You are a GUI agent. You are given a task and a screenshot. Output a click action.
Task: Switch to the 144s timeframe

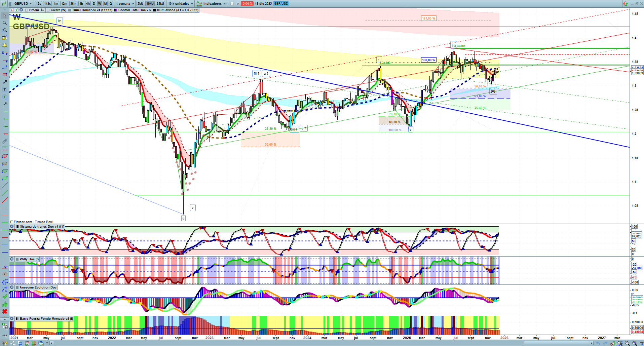point(47,4)
